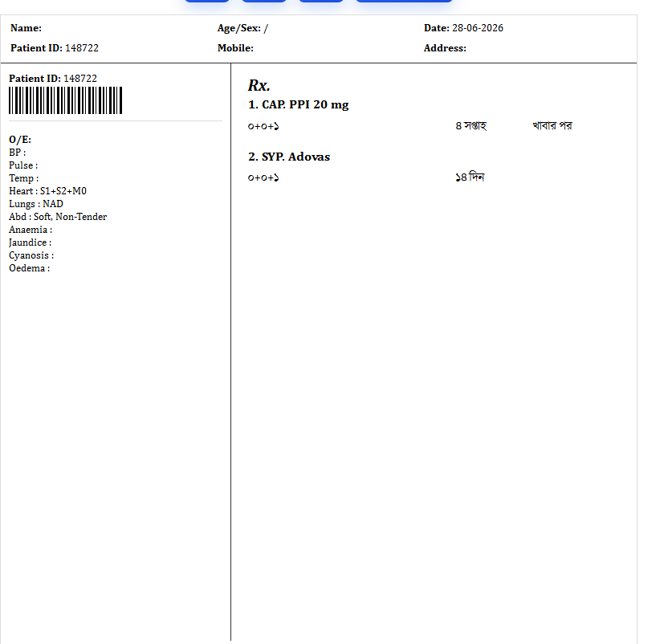Click the date "28-06-2026"
This screenshot has width=664, height=644.
[478, 28]
